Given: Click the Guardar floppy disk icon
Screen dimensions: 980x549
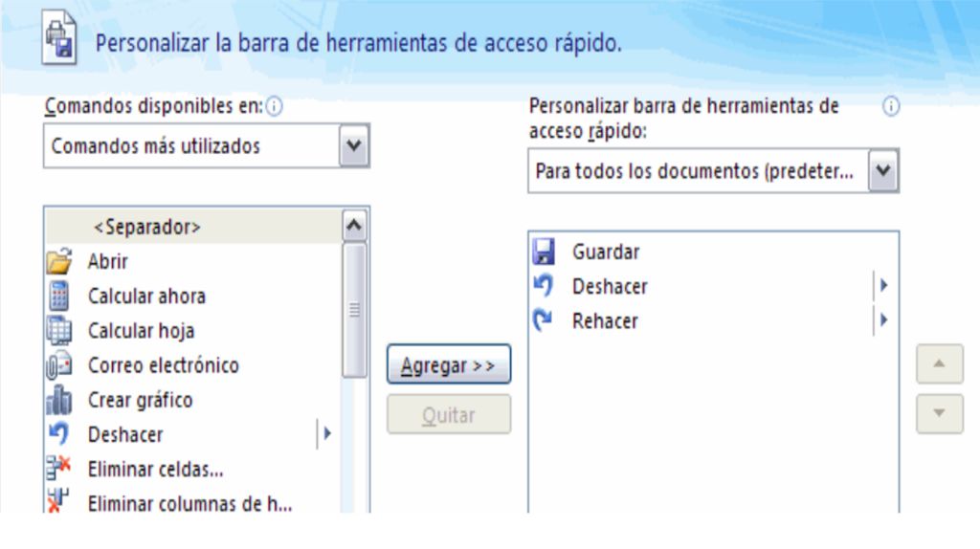Looking at the screenshot, I should pyautogui.click(x=544, y=253).
